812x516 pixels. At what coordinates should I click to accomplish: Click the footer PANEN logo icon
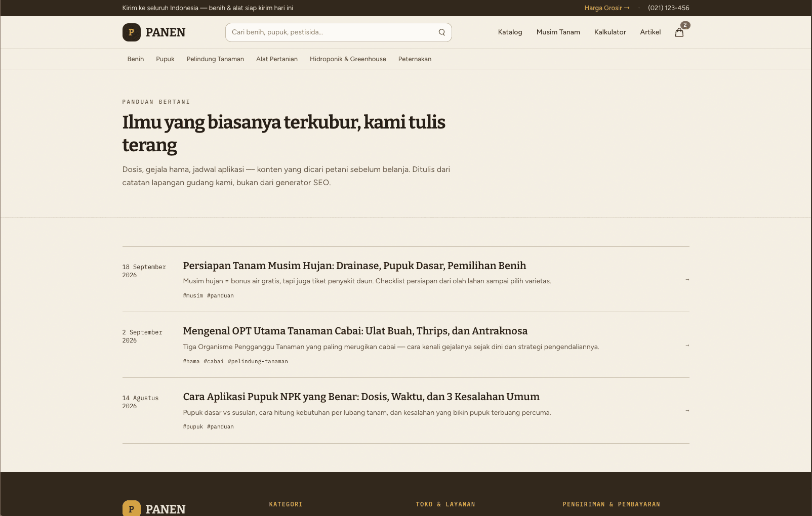click(132, 508)
